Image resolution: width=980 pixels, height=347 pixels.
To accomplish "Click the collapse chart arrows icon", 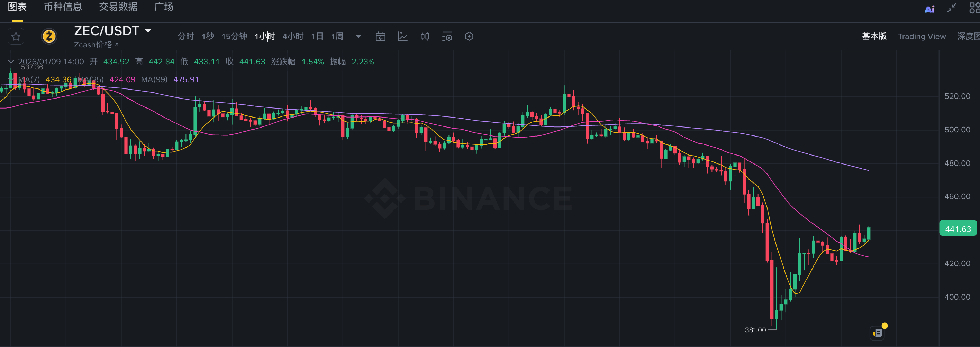I will point(952,8).
